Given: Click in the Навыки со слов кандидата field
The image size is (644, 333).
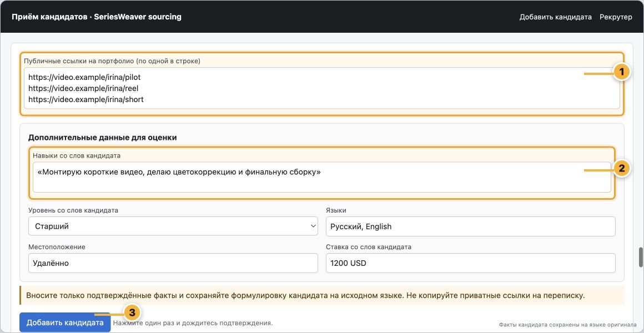Looking at the screenshot, I should pos(321,177).
